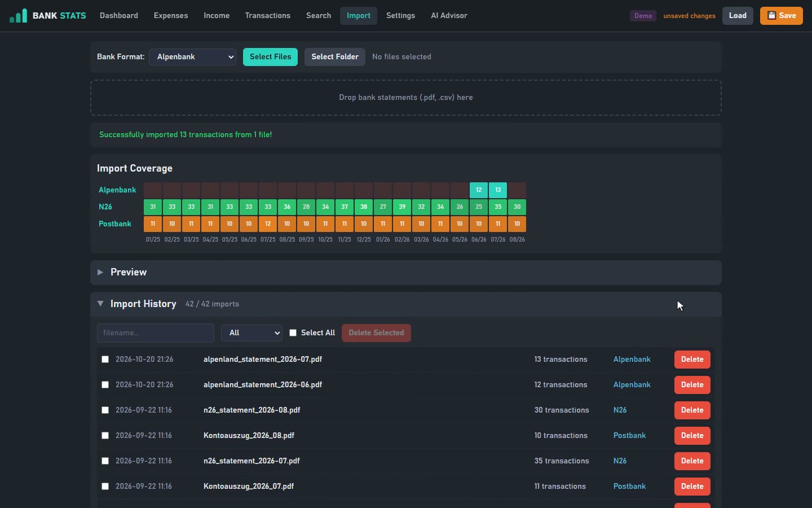
Task: Click the N26 01/25 coverage cell
Action: pyautogui.click(x=153, y=207)
